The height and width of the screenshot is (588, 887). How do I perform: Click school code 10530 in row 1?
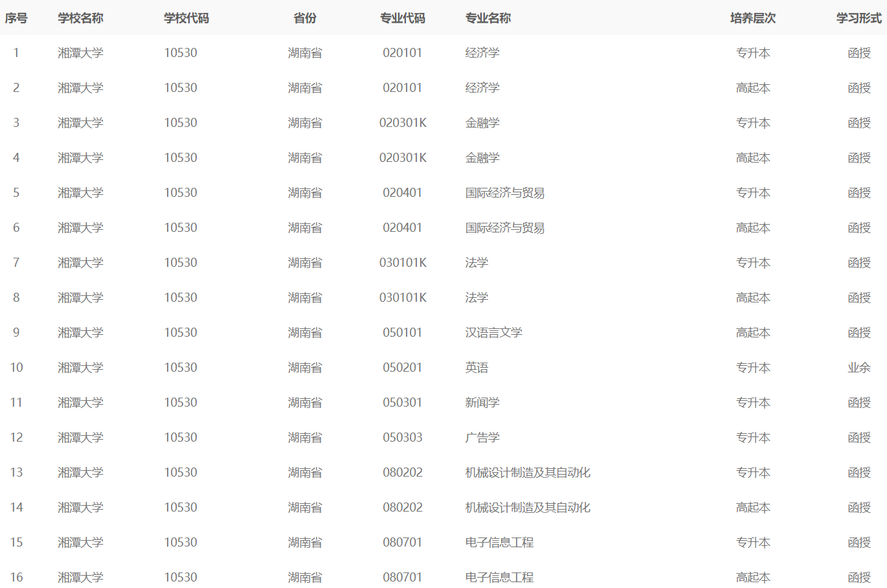point(181,53)
